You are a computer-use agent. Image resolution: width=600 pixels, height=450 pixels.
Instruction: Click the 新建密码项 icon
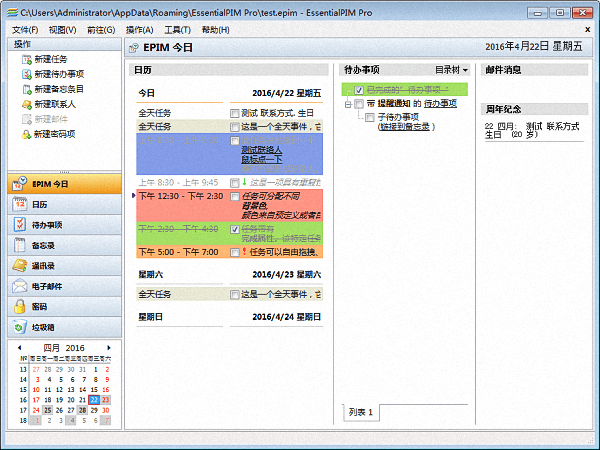click(26, 134)
